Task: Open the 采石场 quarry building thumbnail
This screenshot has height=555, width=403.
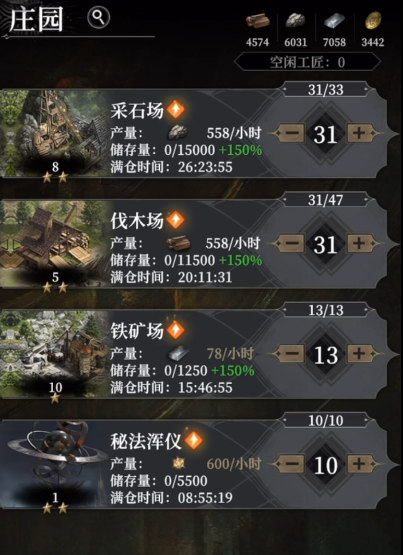Action: (54, 133)
